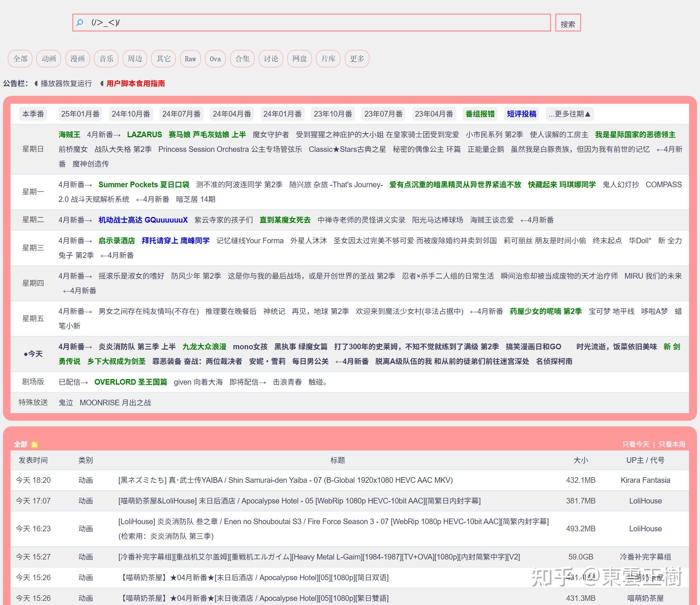Open 启示录酒店 link
700x605 pixels.
pyautogui.click(x=117, y=241)
